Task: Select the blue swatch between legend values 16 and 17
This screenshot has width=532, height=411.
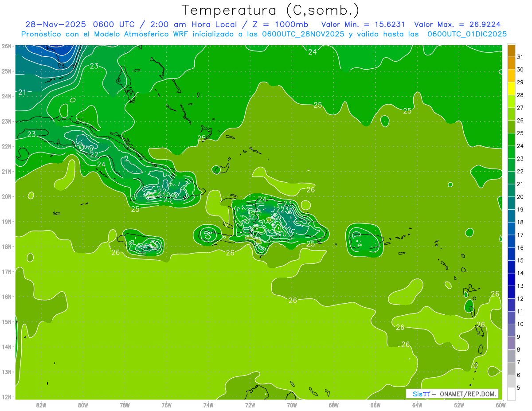Action: point(511,242)
